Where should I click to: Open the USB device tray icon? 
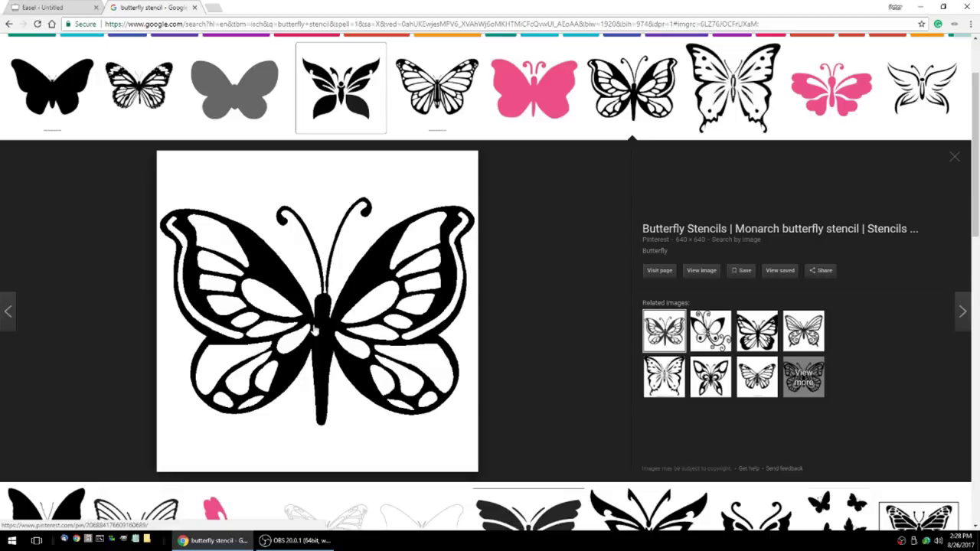[914, 540]
